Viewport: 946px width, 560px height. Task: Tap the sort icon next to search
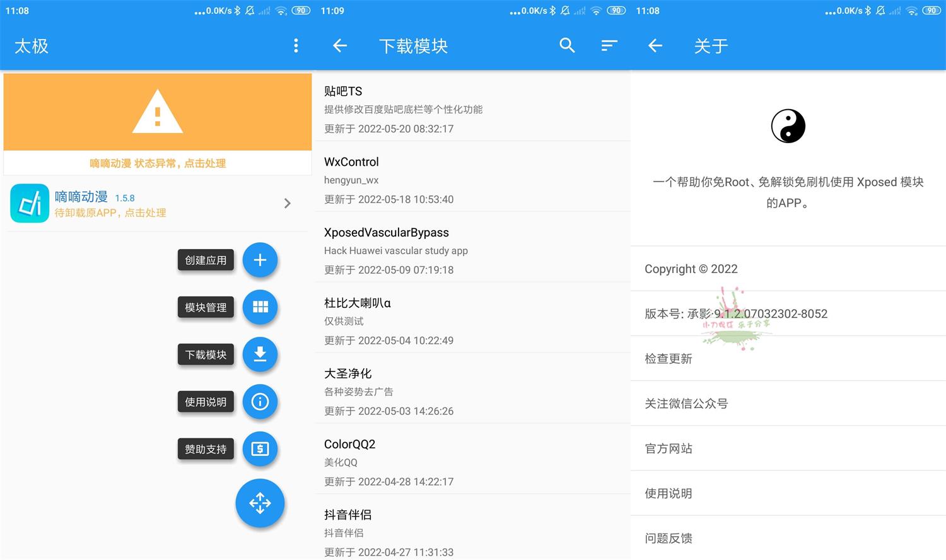point(608,45)
